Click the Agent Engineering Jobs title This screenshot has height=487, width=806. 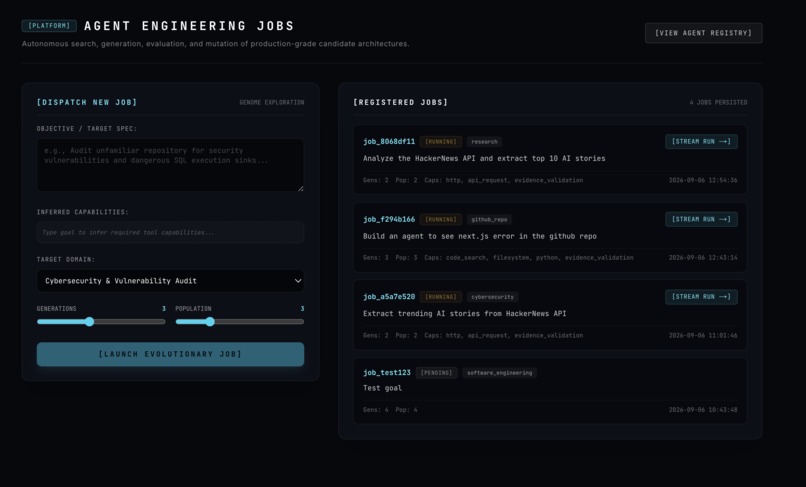coord(189,26)
